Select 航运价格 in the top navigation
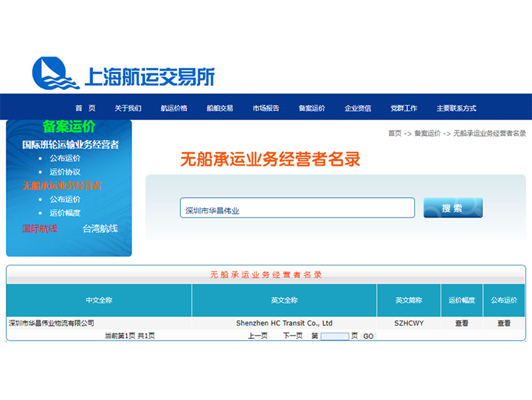 pos(174,108)
